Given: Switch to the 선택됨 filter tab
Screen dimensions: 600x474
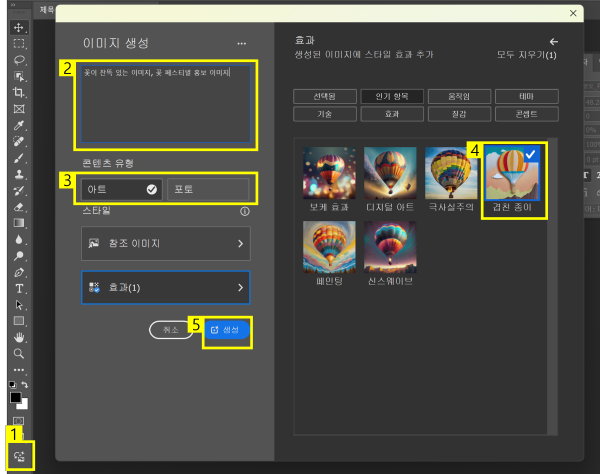Looking at the screenshot, I should (x=324, y=96).
